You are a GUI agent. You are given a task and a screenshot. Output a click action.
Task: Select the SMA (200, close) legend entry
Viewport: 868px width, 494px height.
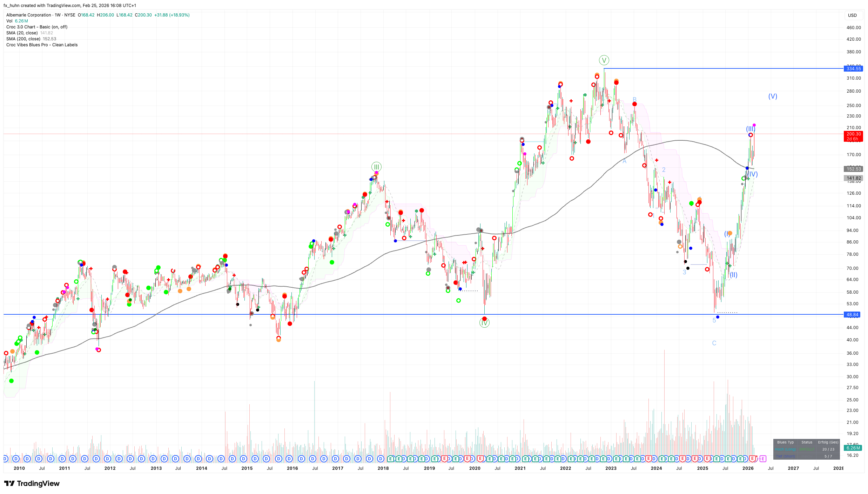tap(23, 39)
